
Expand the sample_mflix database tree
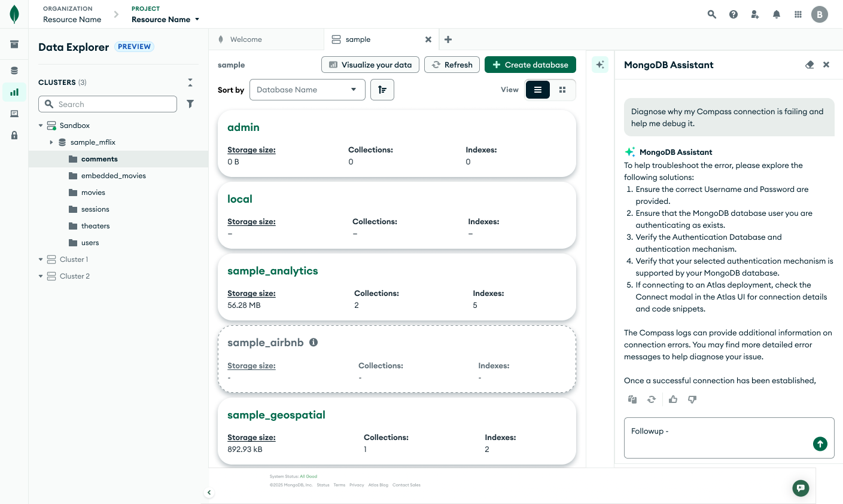pos(51,142)
